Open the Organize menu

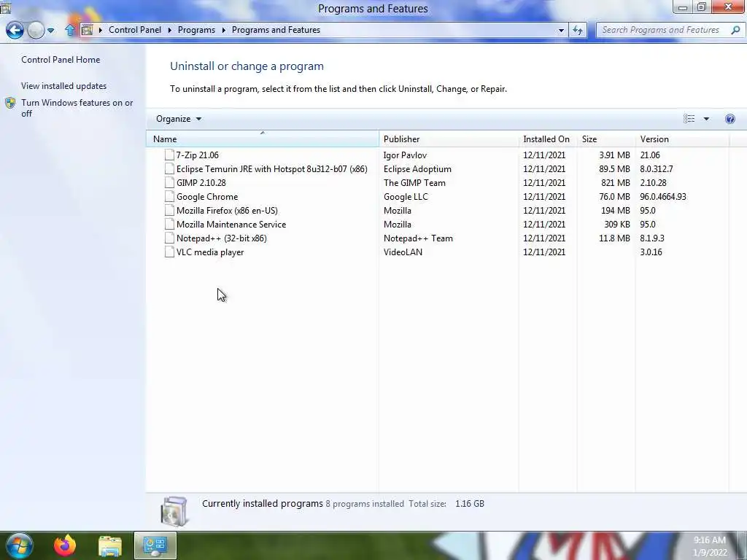179,119
